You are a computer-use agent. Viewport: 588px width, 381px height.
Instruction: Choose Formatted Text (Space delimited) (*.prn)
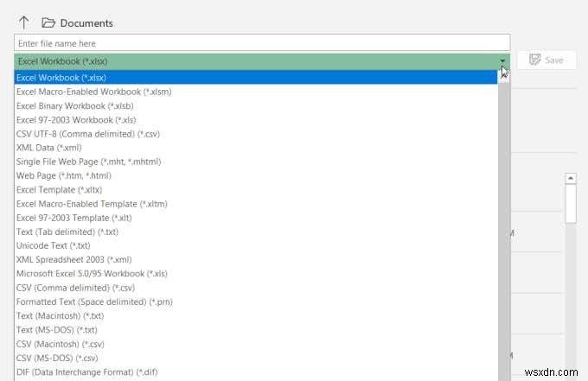[x=256, y=302]
